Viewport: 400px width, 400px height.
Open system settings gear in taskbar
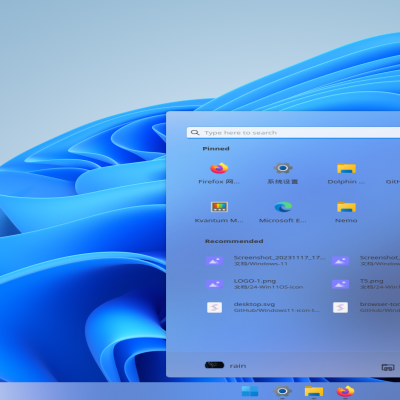(x=282, y=391)
